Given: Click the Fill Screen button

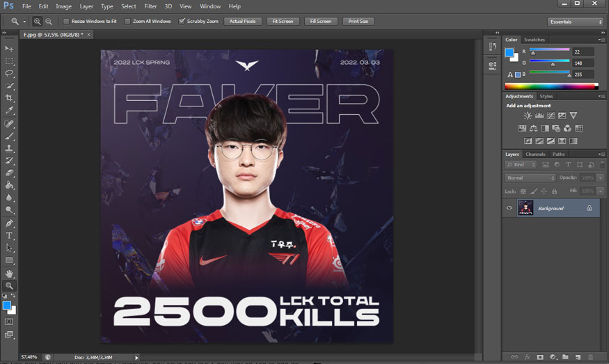Looking at the screenshot, I should tap(321, 22).
